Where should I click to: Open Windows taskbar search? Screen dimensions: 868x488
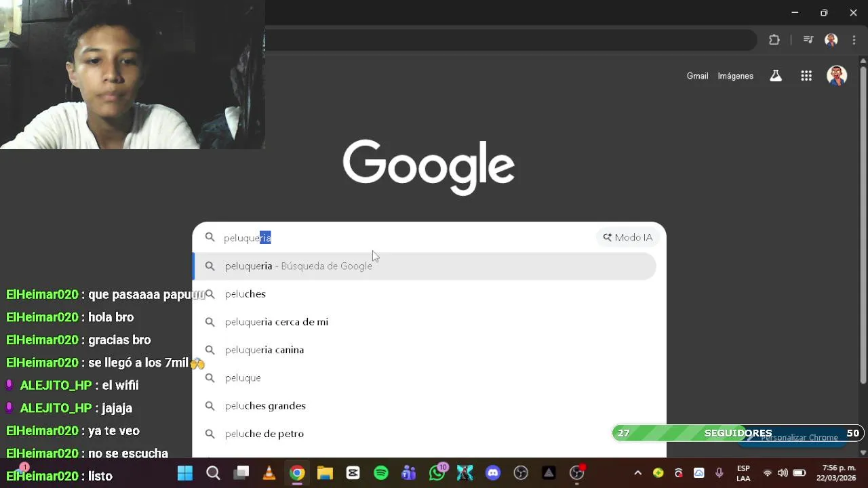[x=213, y=473]
